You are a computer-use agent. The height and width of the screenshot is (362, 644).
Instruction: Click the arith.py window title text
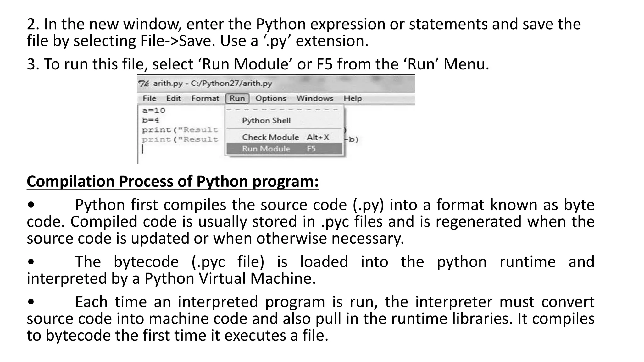(x=212, y=84)
